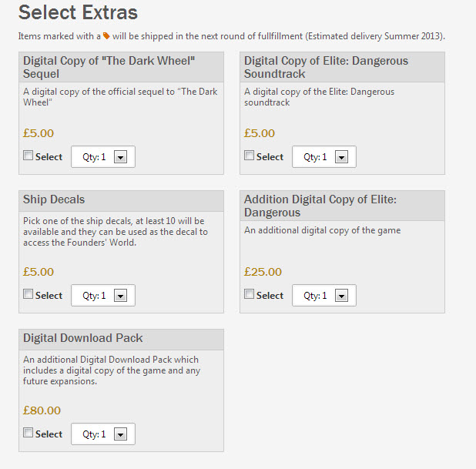Enable the Ship Decals Select checkbox
Screen dimensions: 476x469
(28, 294)
